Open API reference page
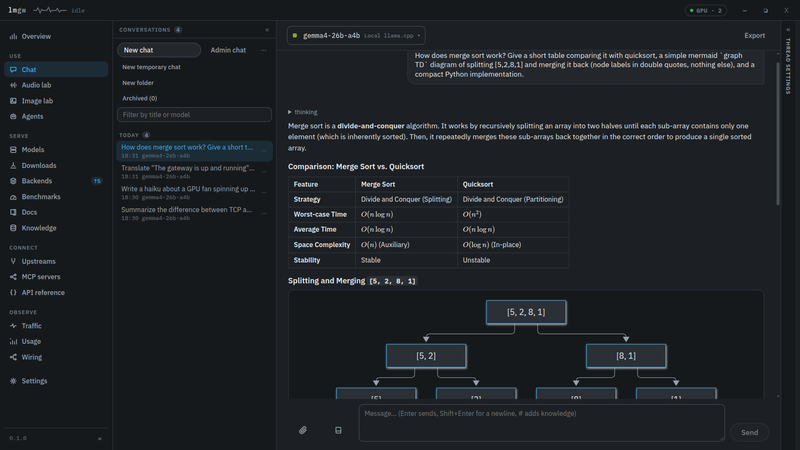800x450 pixels. point(56,292)
